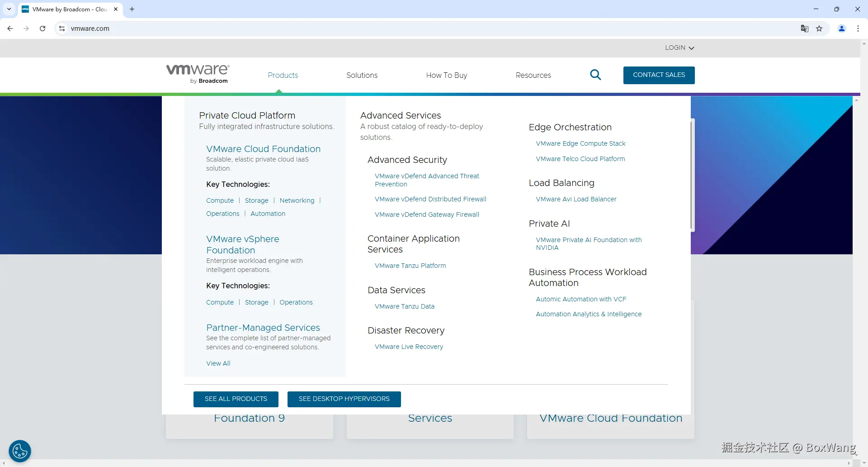
Task: Click the browser forward arrow
Action: coord(26,29)
